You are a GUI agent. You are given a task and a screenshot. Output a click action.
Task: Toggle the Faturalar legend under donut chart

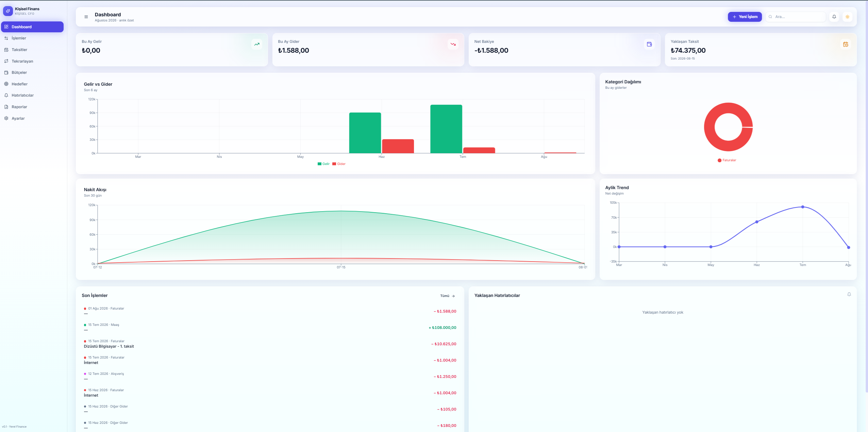pyautogui.click(x=727, y=160)
